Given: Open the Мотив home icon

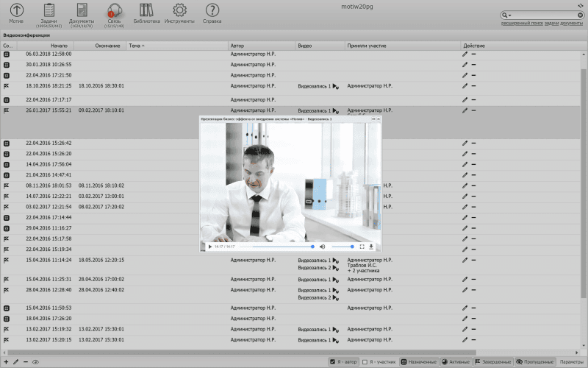Looking at the screenshot, I should point(15,10).
